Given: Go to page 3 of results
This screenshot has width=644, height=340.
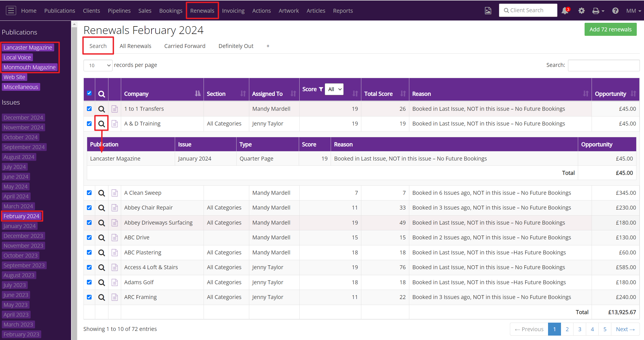Looking at the screenshot, I should pos(580,329).
